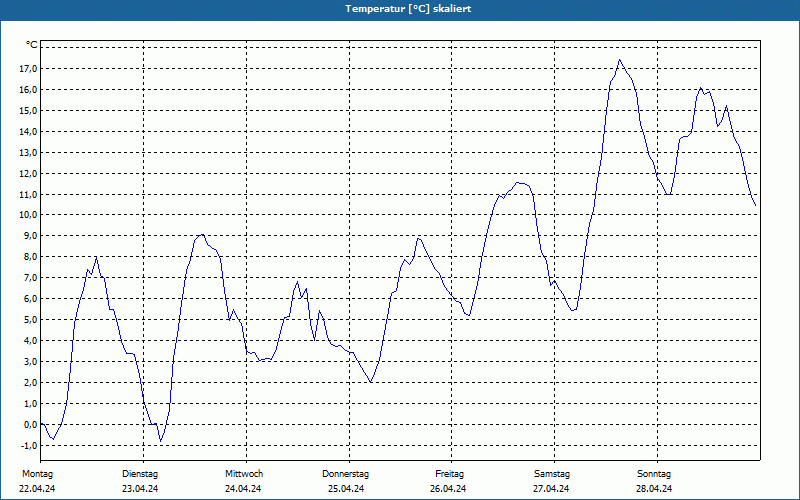
Task: Click the date 27.04.24
Action: (551, 489)
